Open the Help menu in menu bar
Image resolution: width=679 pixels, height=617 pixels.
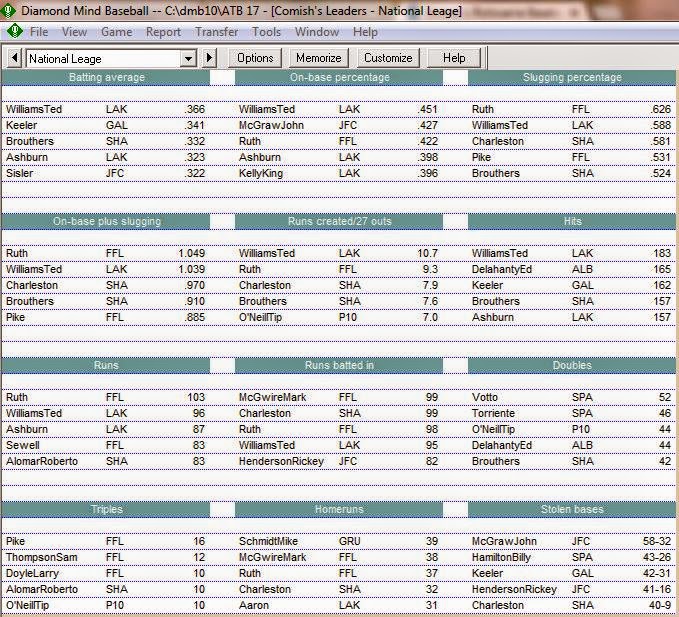point(365,32)
